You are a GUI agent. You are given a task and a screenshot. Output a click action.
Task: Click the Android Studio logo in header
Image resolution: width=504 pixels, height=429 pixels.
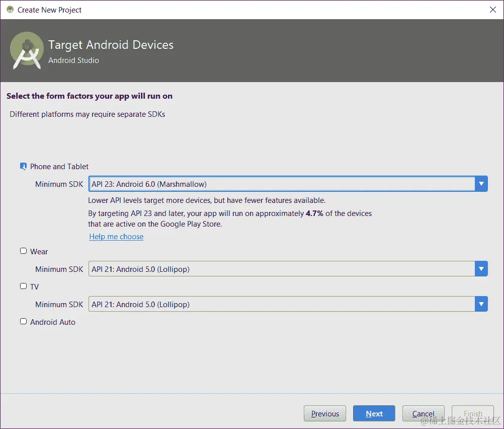click(x=27, y=50)
